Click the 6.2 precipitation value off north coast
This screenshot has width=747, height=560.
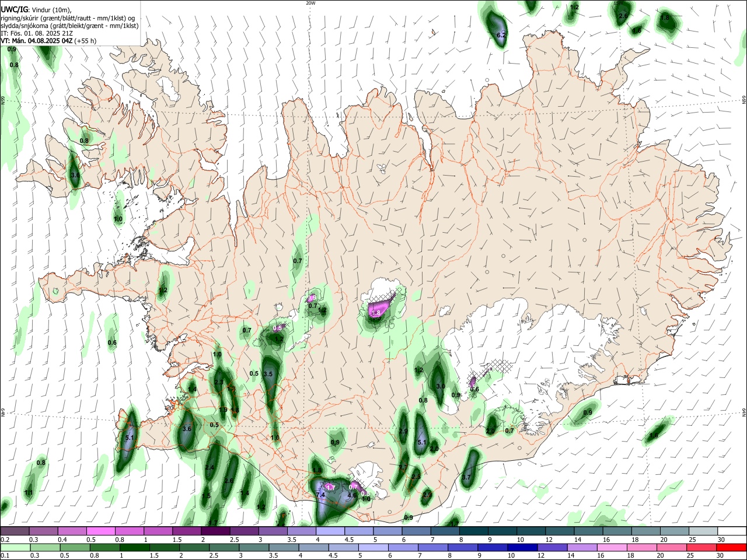click(x=501, y=36)
